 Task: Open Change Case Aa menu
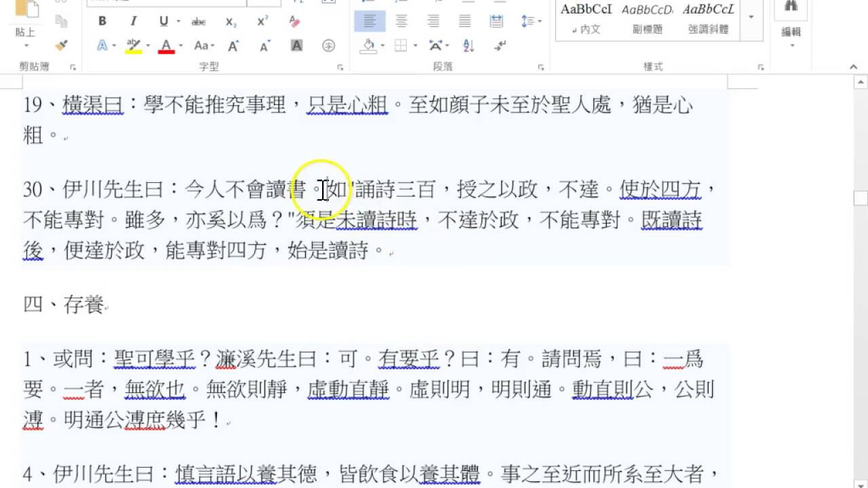(203, 46)
